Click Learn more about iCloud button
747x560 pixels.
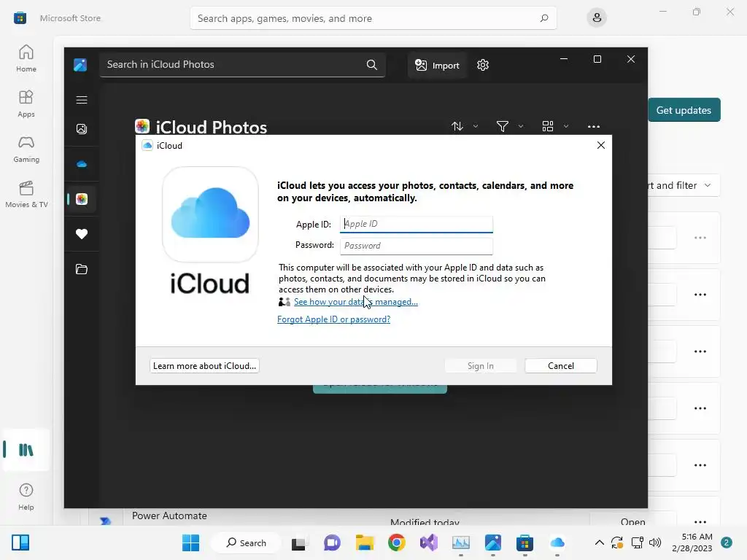pos(204,366)
